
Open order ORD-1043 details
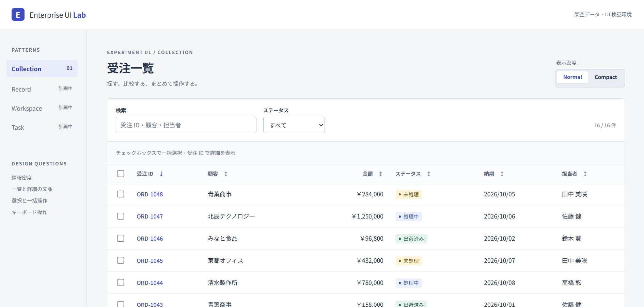click(150, 304)
